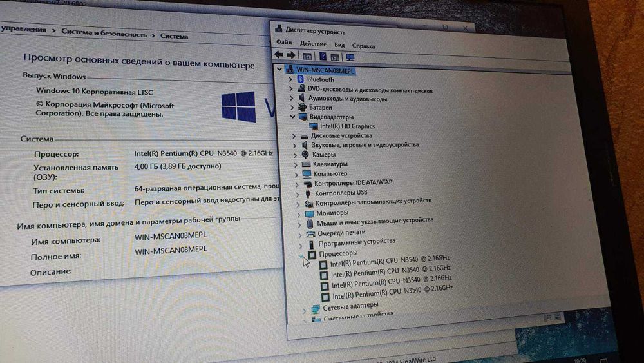This screenshot has height=363, width=644.
Task: Click the Show/Hide console tree toolbar icon
Action: coord(307,56)
